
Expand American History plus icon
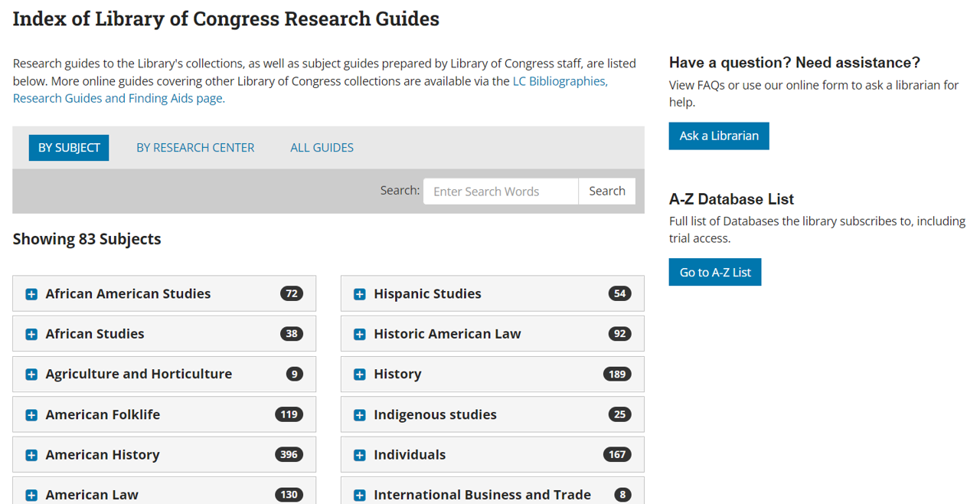coord(31,455)
